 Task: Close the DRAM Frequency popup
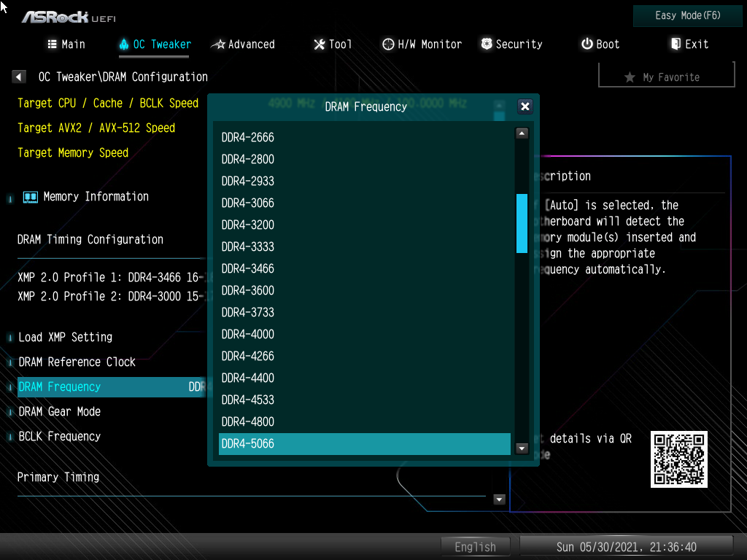(525, 106)
